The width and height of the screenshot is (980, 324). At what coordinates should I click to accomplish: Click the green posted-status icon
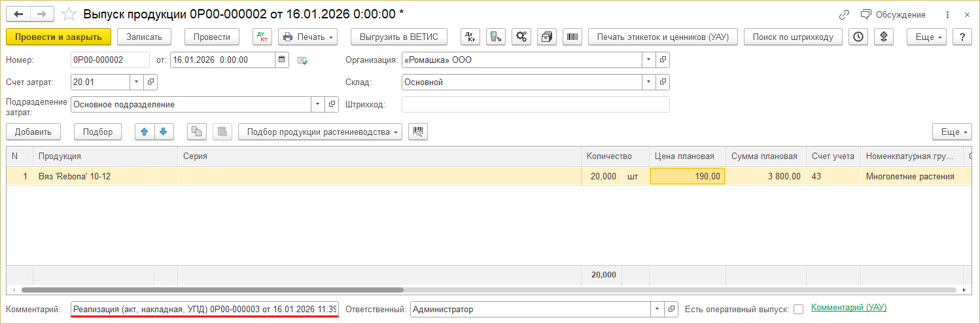(302, 61)
